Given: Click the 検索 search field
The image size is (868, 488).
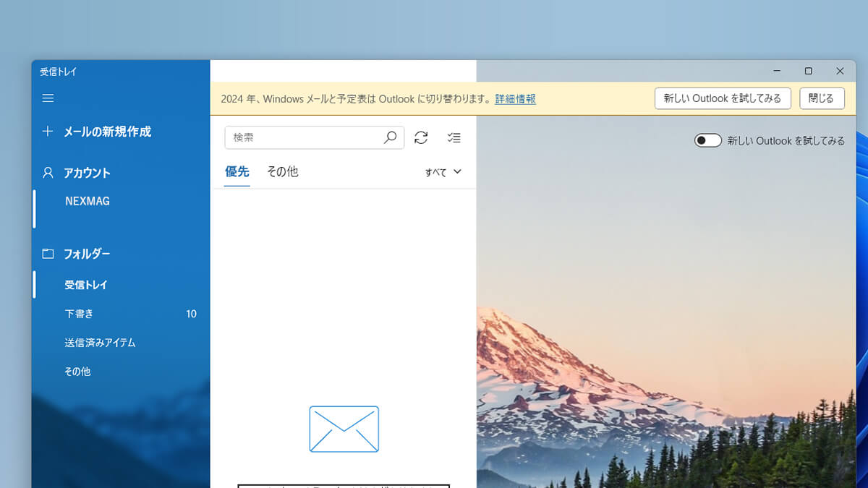Looking at the screenshot, I should pyautogui.click(x=315, y=137).
